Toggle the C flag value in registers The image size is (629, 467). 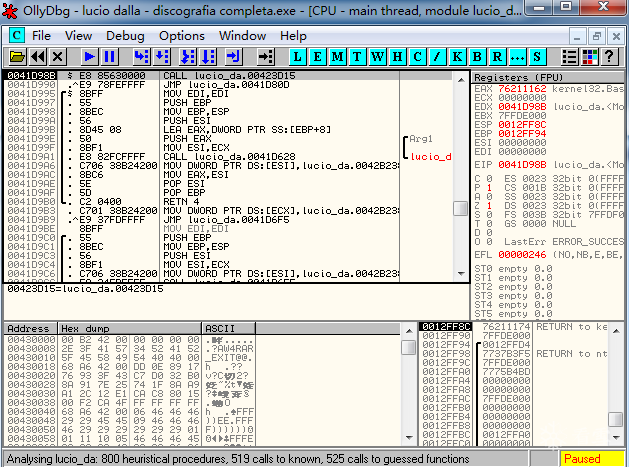coord(489,179)
